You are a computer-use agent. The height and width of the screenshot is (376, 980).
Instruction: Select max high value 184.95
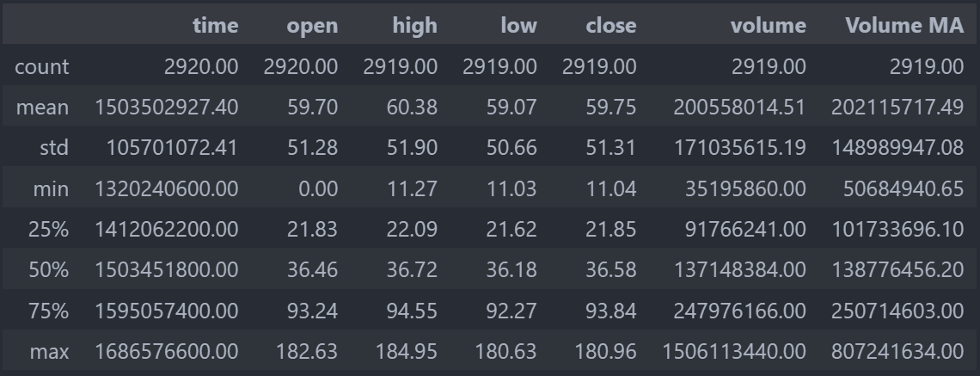point(407,352)
